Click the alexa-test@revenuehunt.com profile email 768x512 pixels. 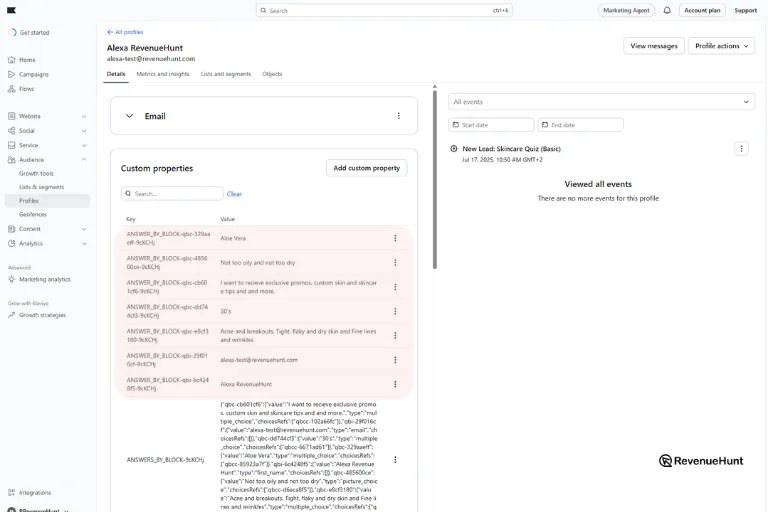(151, 59)
